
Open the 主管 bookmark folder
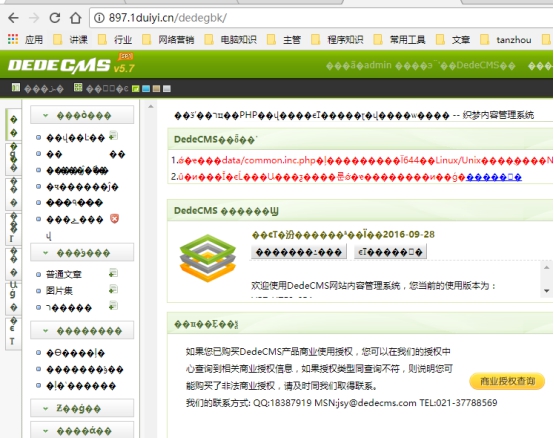click(x=284, y=39)
